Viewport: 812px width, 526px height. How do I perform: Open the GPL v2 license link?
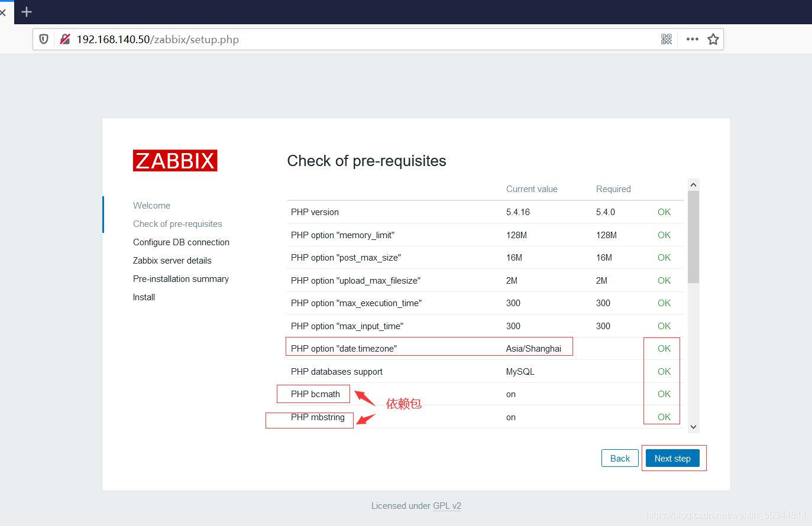pyautogui.click(x=447, y=506)
